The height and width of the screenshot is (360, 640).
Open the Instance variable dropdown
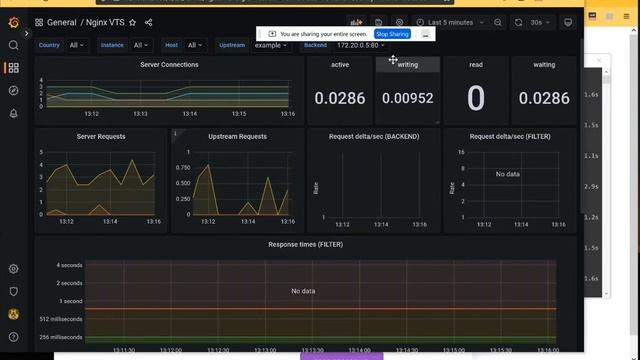click(141, 45)
